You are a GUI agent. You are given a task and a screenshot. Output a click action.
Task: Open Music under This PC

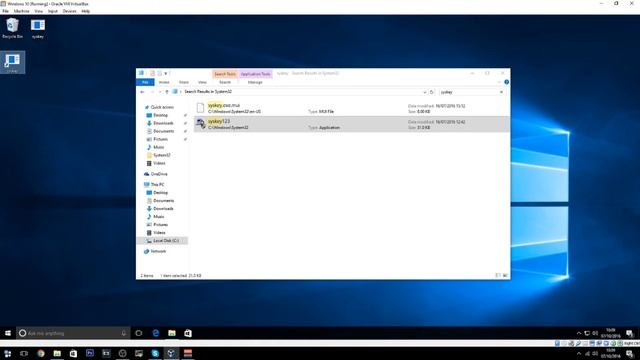(158, 217)
